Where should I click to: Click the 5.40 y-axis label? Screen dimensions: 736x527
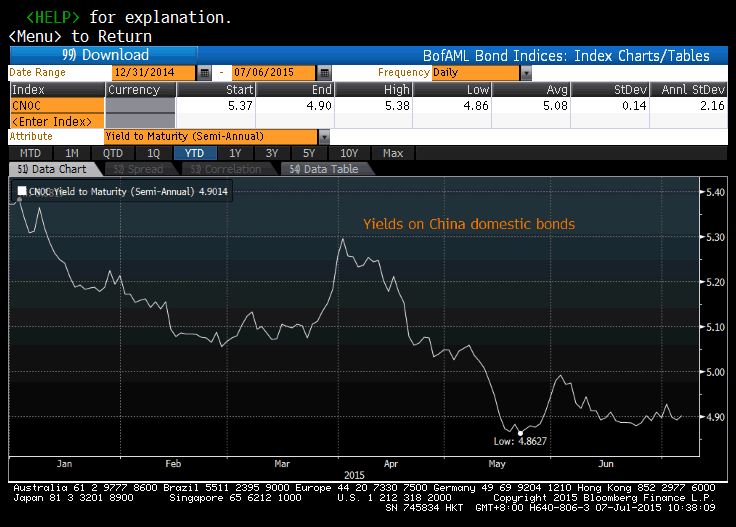715,192
